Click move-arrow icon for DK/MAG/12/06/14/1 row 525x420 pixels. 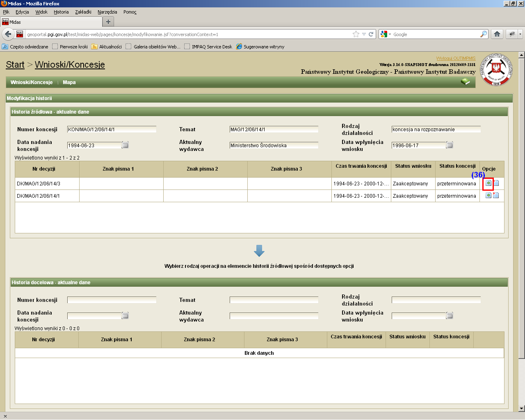pyautogui.click(x=488, y=196)
